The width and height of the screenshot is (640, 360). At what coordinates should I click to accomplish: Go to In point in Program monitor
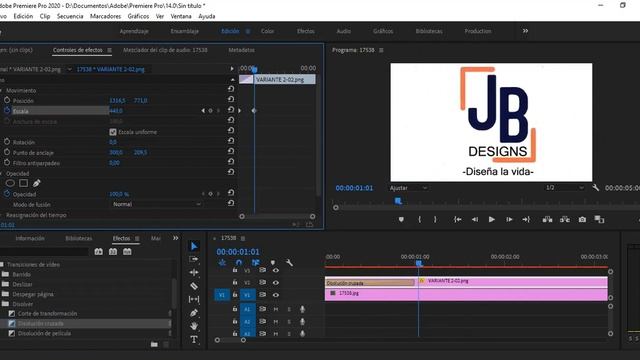458,220
